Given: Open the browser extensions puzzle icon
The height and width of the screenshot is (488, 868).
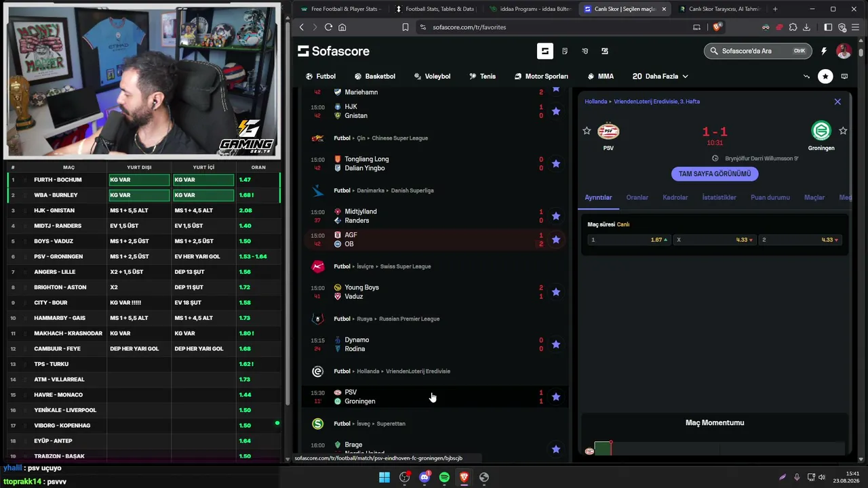Looking at the screenshot, I should click(x=793, y=27).
